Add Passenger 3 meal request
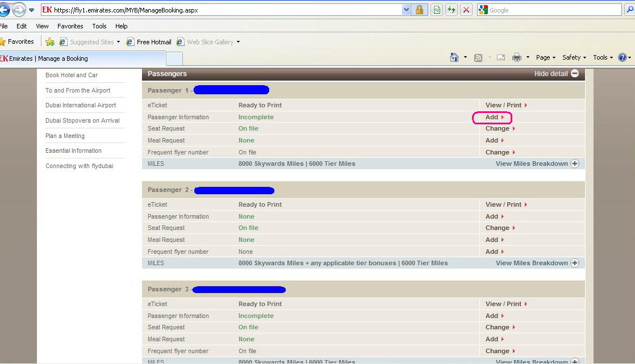The image size is (635, 364). (x=495, y=340)
